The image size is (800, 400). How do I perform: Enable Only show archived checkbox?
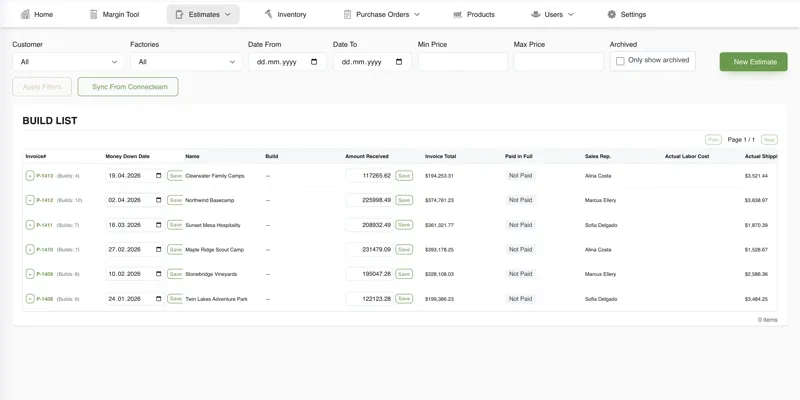(x=620, y=61)
